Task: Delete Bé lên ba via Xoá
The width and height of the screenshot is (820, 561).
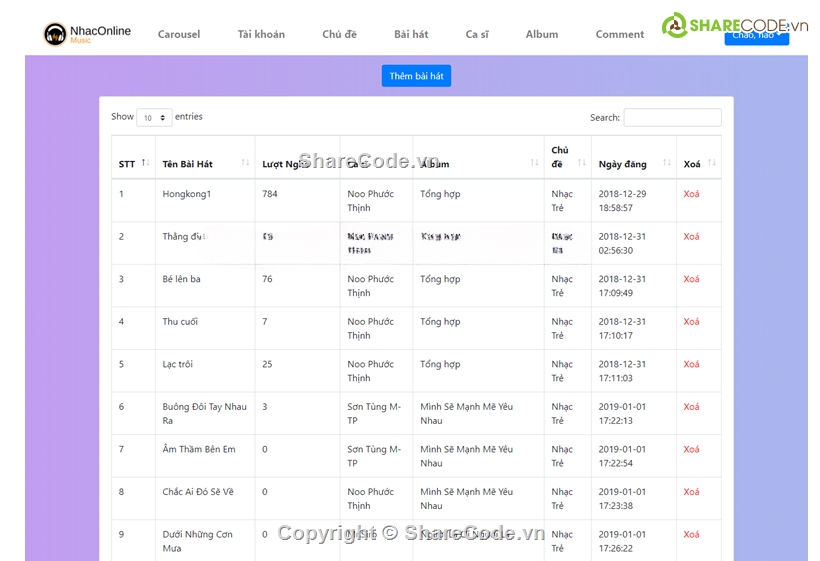Action: pyautogui.click(x=691, y=279)
